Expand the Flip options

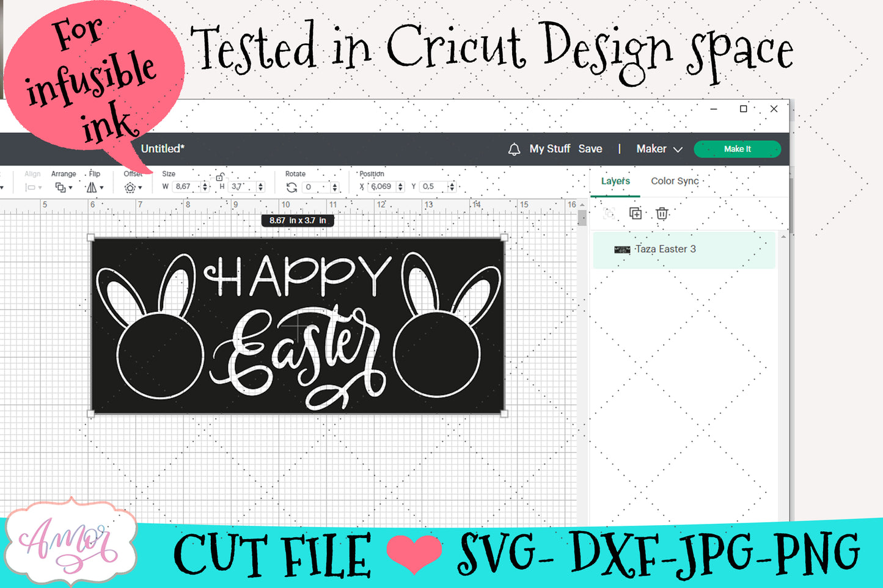[x=95, y=187]
